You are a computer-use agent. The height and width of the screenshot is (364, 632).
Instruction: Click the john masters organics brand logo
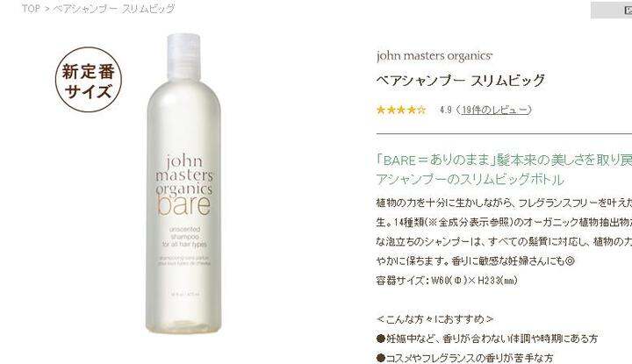[x=434, y=56]
